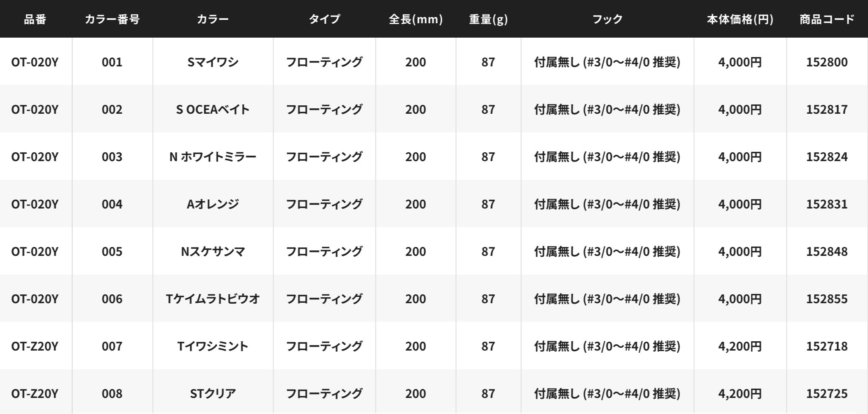
Task: Click product code 152800
Action: (x=827, y=62)
